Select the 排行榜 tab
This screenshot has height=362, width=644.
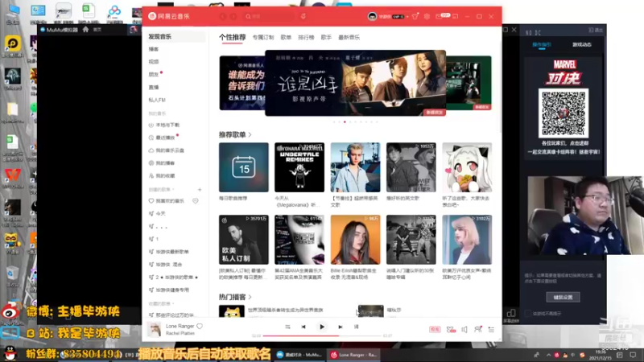[x=306, y=37]
